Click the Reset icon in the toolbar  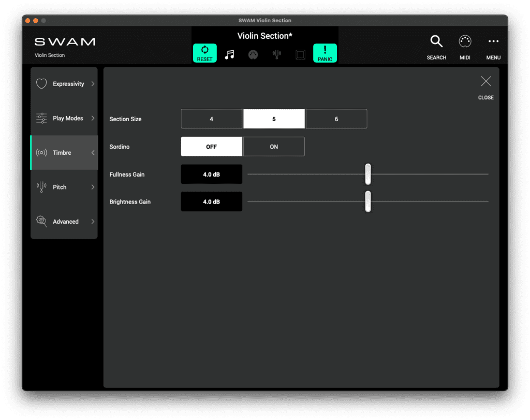click(x=204, y=52)
